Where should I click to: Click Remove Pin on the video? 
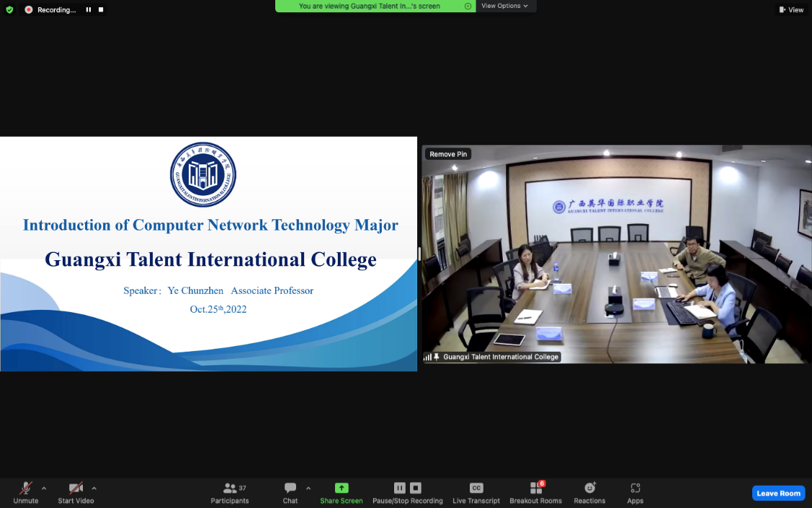pyautogui.click(x=448, y=154)
